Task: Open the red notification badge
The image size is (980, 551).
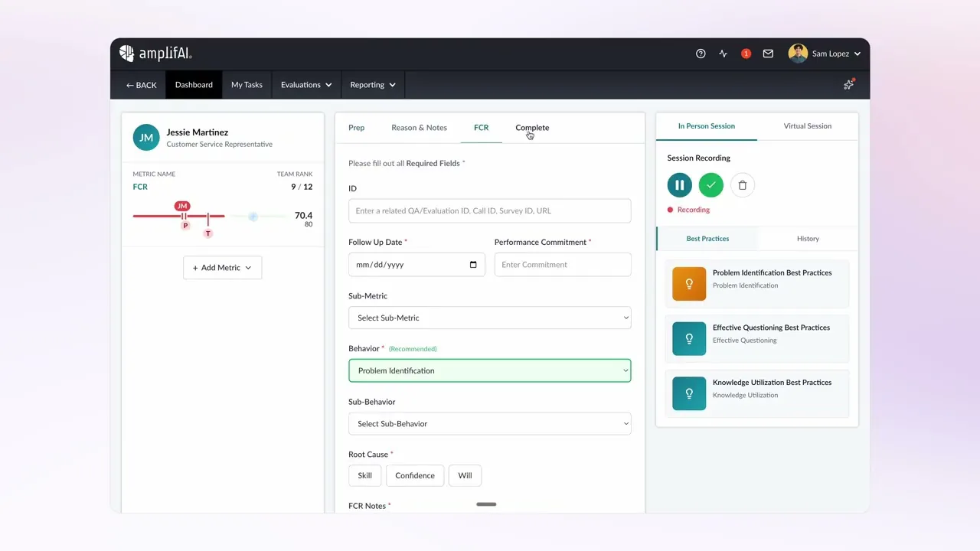Action: 746,54
